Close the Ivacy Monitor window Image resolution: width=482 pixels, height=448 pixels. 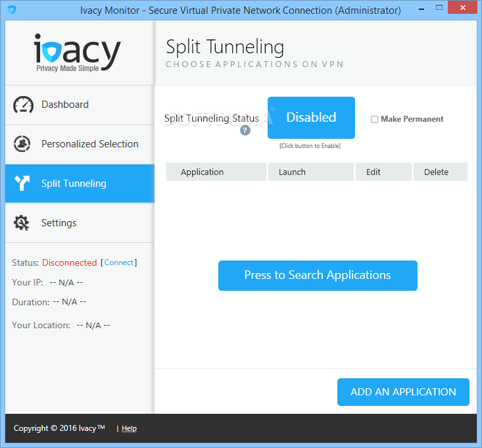pos(462,8)
